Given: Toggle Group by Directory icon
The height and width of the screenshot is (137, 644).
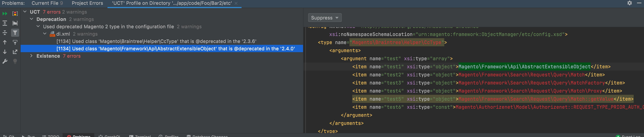Looking at the screenshot, I should click(x=15, y=23).
